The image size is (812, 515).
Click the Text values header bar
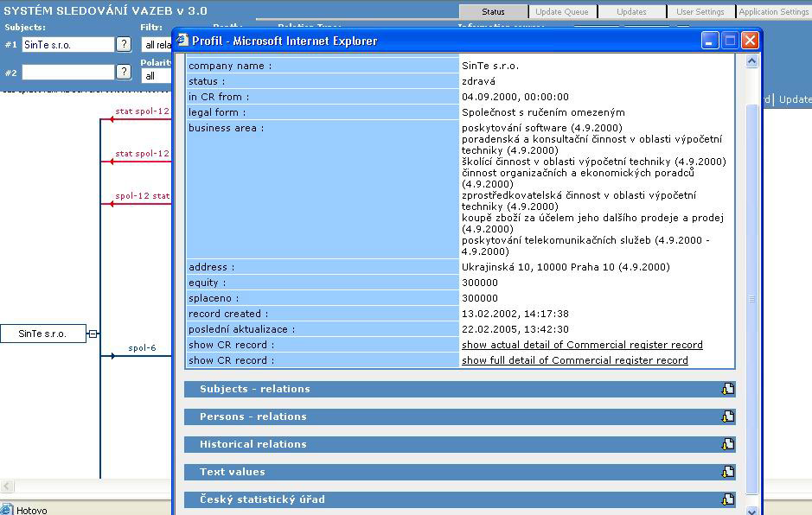(460, 472)
